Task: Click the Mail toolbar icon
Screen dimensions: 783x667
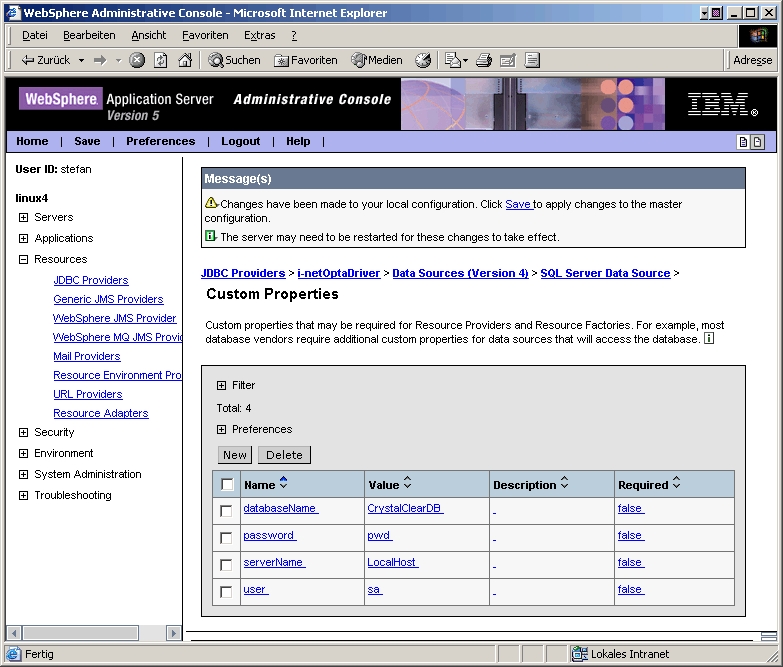Action: tap(453, 60)
